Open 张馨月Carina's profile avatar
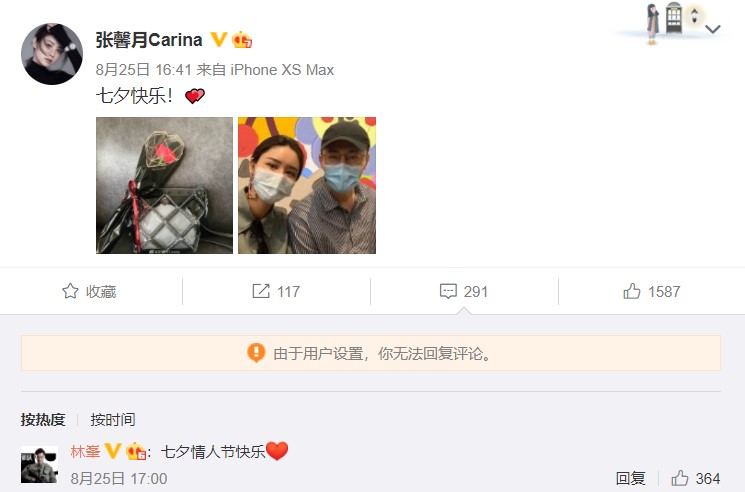 (52, 54)
